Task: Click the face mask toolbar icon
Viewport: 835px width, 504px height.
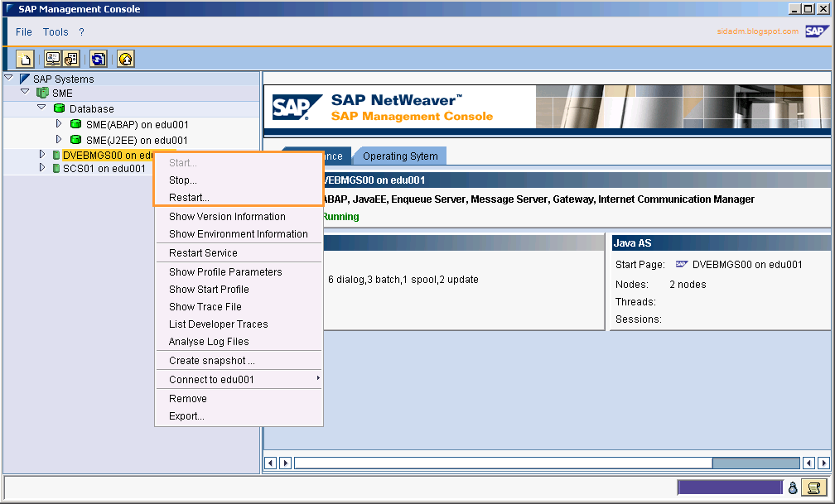Action: (70, 59)
